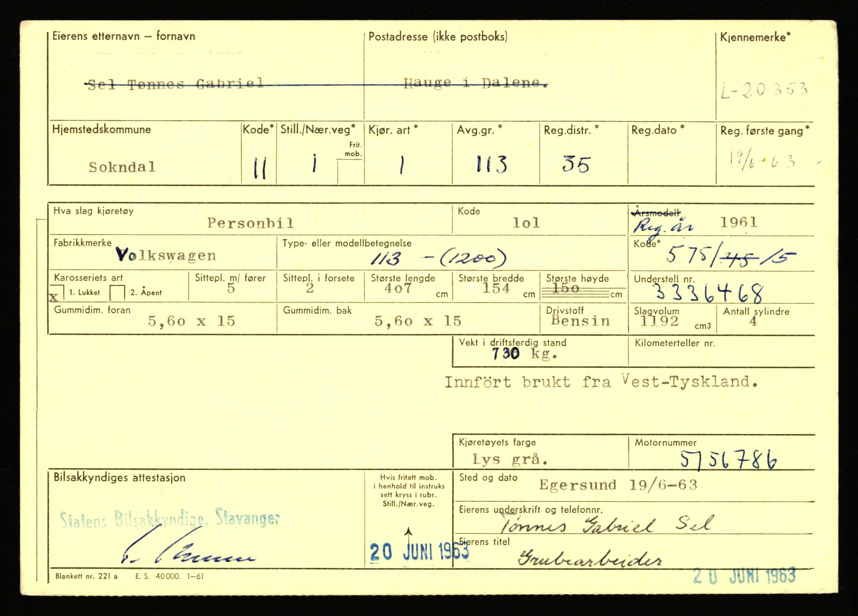858x616 pixels.
Task: Click the width value '154'
Action: 496,288
